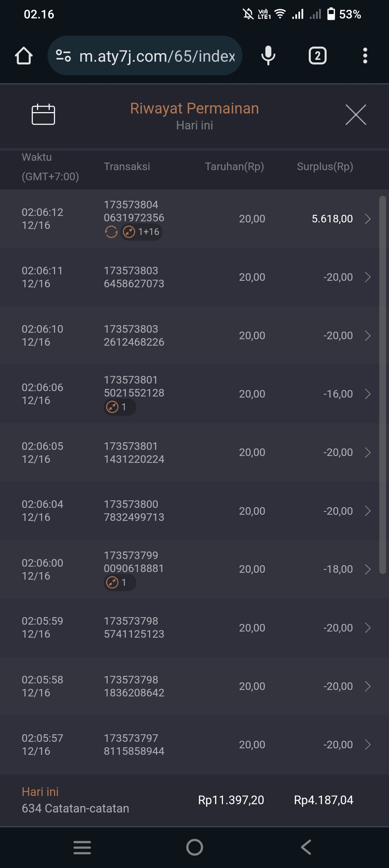The image size is (389, 868).
Task: Open the calendar date picker icon
Action: pyautogui.click(x=43, y=115)
